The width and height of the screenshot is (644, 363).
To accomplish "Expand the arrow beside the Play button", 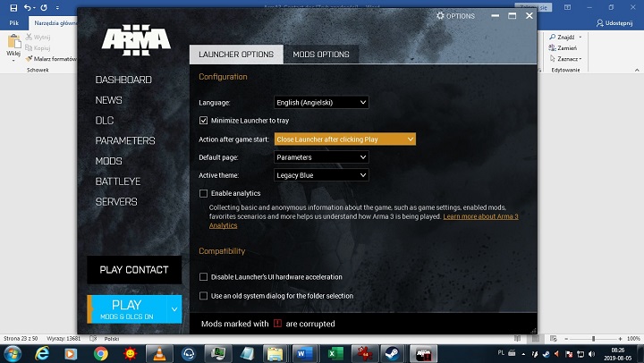I will [x=174, y=308].
